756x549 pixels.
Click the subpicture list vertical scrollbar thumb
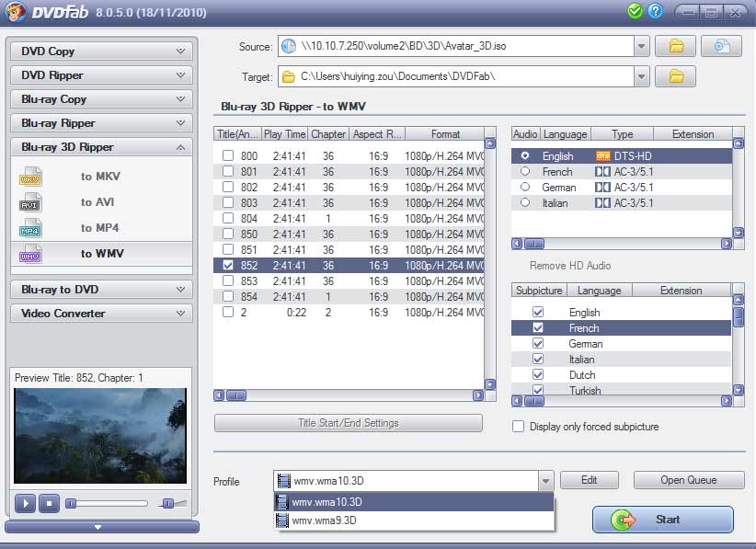point(739,317)
